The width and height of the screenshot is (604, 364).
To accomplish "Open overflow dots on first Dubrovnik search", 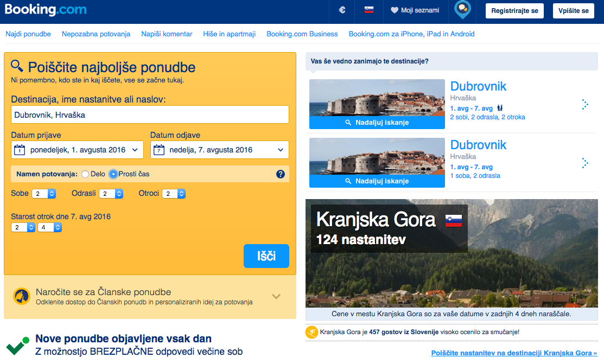I will tap(585, 103).
